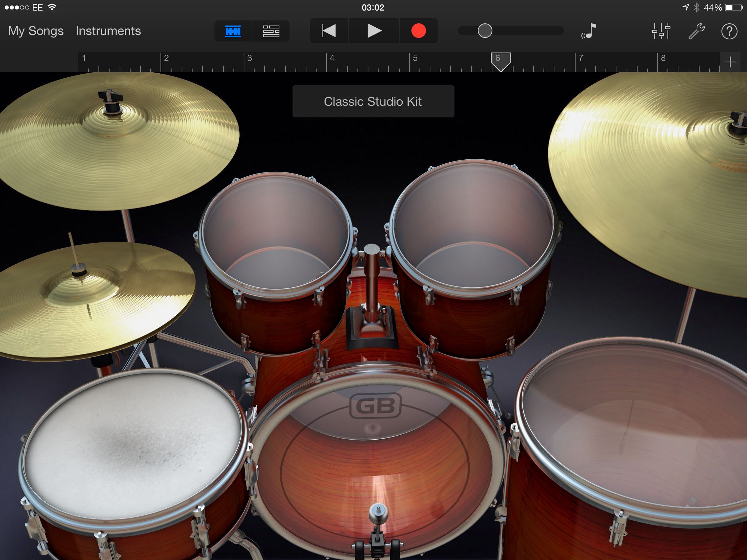Open the Classic Studio Kit selector
Image resolution: width=747 pixels, height=560 pixels.
pos(373,101)
